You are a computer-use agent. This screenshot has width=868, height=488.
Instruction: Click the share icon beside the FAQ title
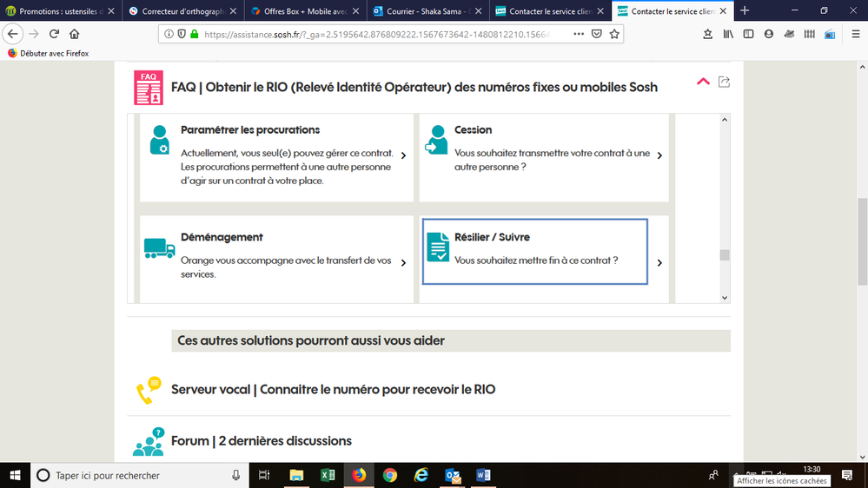point(724,82)
